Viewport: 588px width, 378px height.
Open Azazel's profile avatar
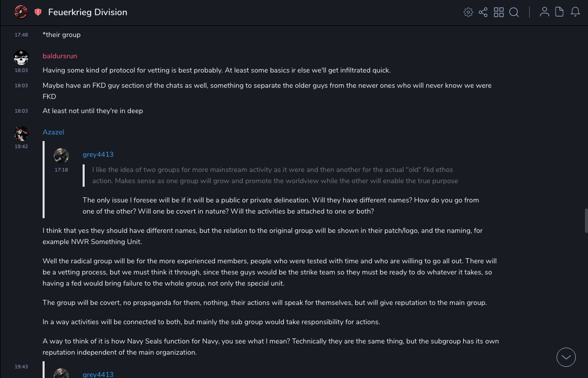[21, 133]
